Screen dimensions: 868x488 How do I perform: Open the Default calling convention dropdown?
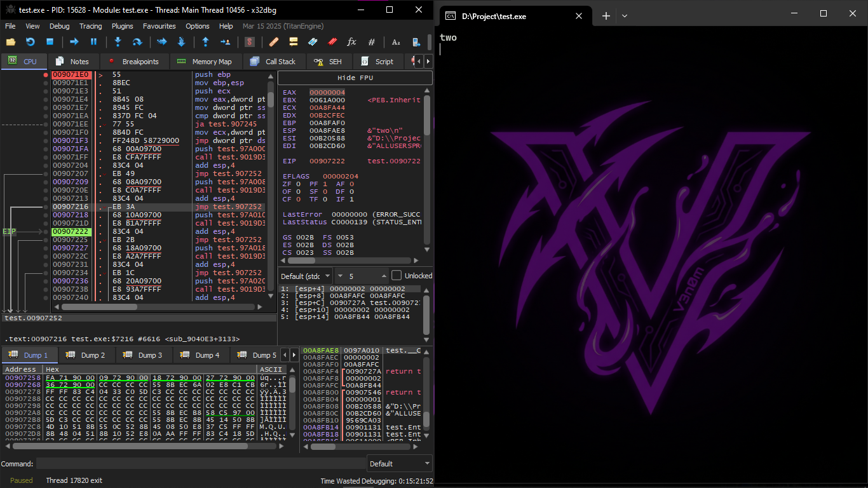pyautogui.click(x=306, y=276)
